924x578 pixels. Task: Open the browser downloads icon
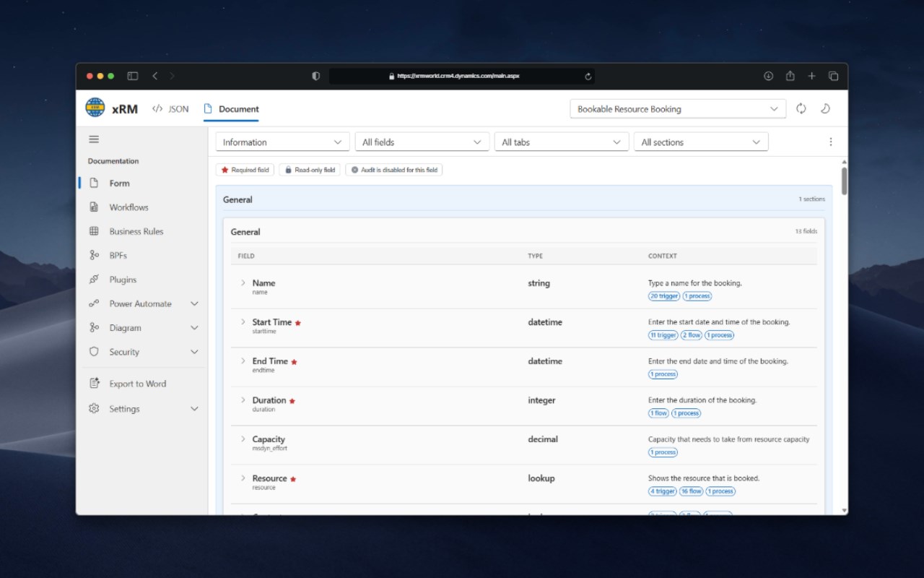tap(769, 76)
